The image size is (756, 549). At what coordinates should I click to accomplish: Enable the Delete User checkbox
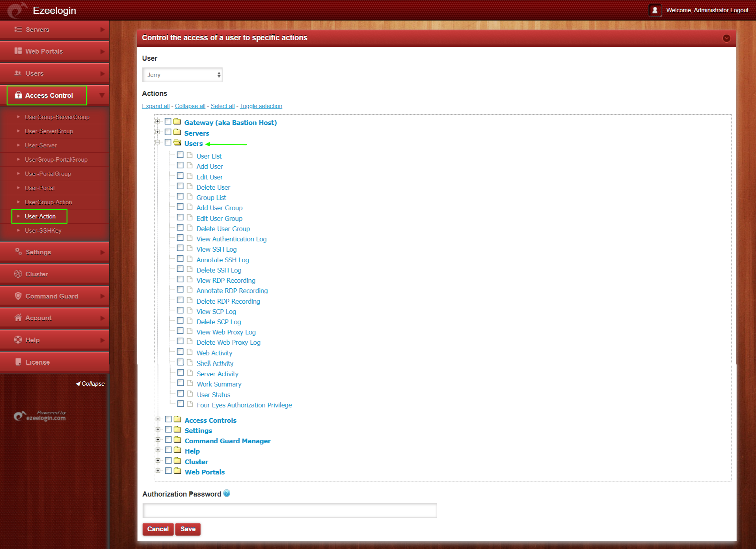[180, 186]
